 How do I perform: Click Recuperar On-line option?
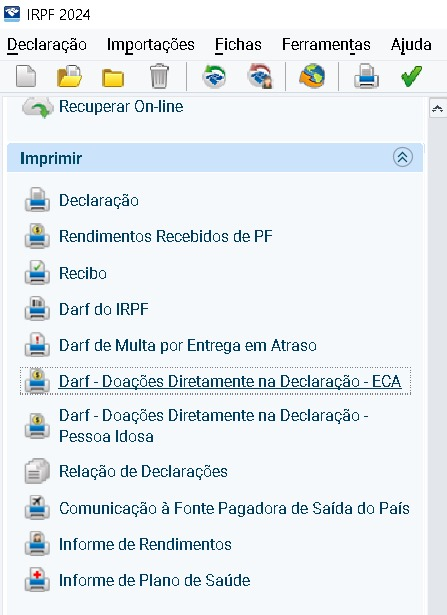pyautogui.click(x=121, y=106)
